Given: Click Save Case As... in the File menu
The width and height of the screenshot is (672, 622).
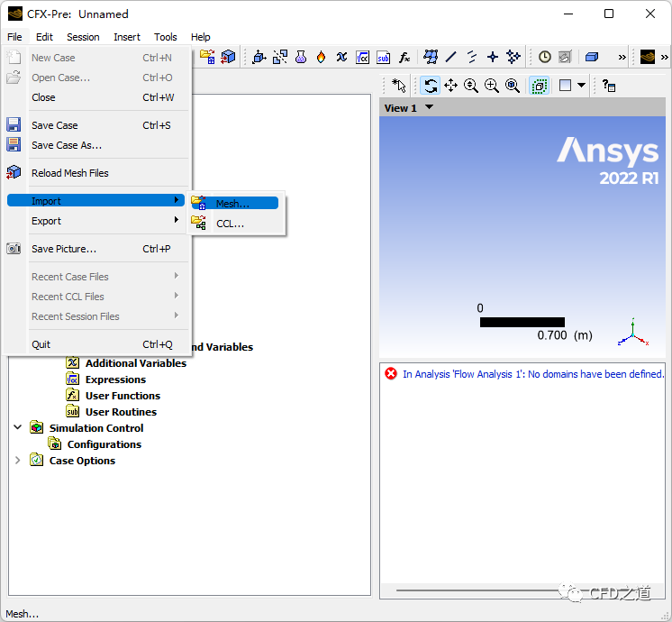Looking at the screenshot, I should [x=97, y=145].
